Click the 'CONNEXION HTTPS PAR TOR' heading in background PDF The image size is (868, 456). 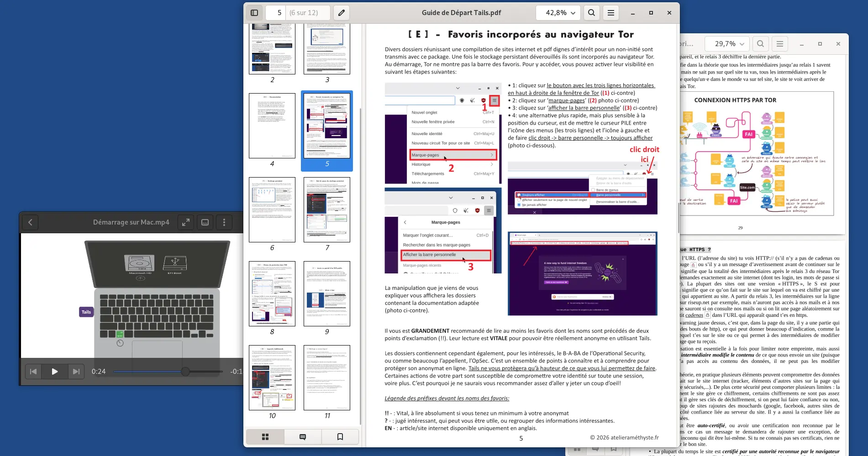(x=735, y=100)
